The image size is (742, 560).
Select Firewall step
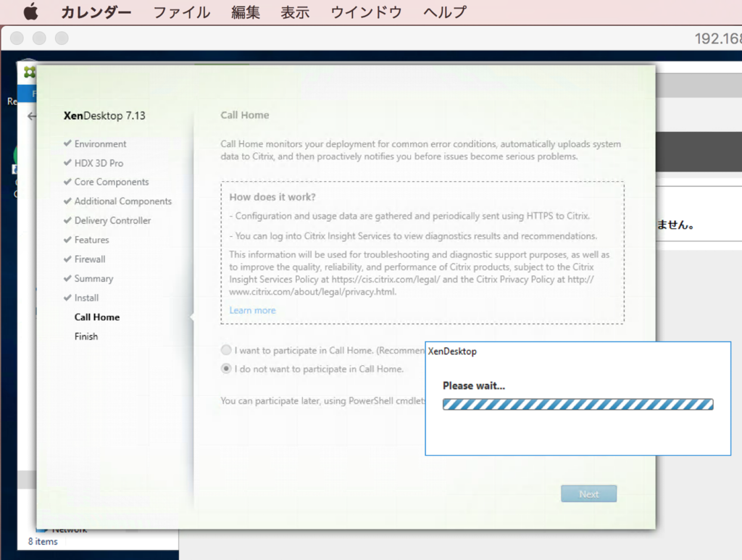click(90, 259)
